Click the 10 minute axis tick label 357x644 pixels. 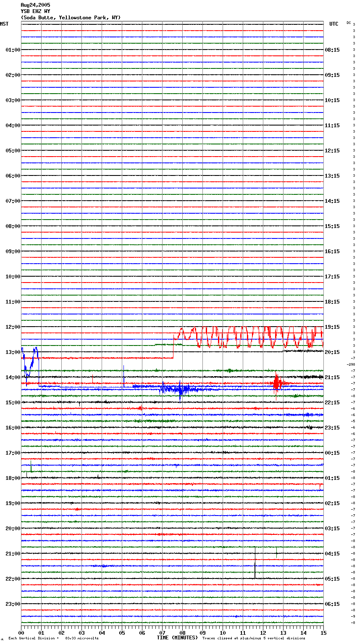tap(223, 633)
